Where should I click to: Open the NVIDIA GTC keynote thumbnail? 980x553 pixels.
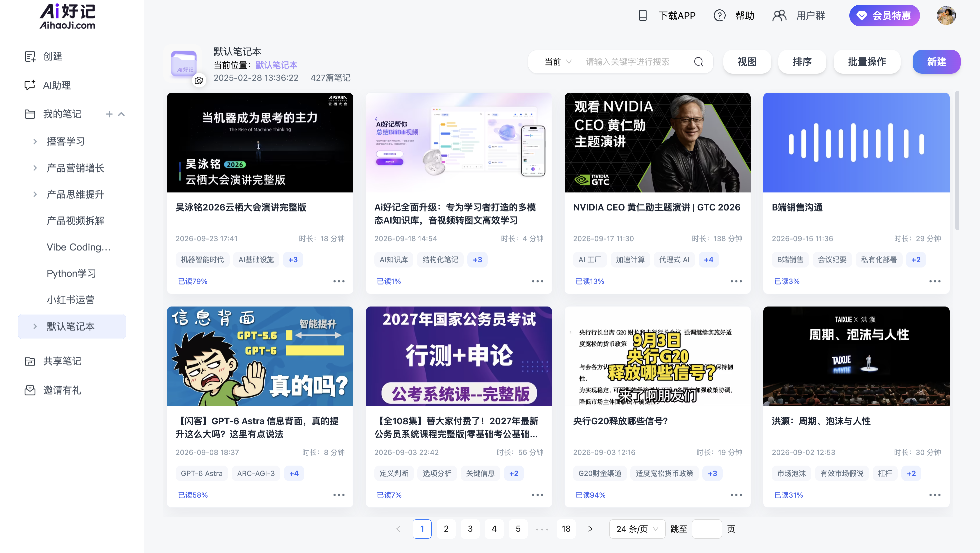(657, 142)
